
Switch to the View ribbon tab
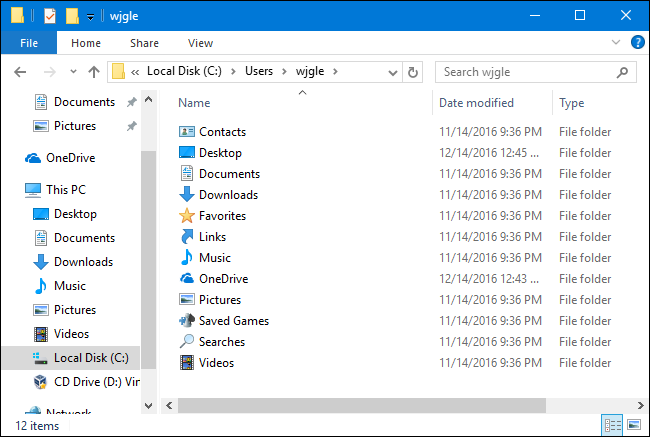click(200, 43)
